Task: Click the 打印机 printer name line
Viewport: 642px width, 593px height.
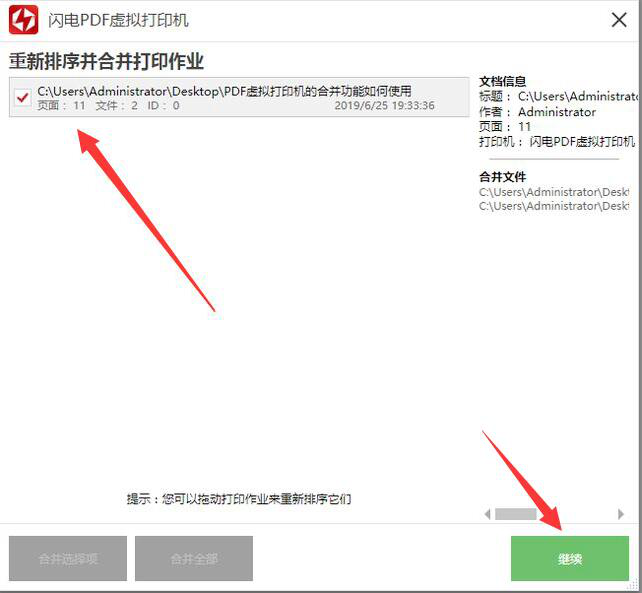Action: click(x=557, y=142)
